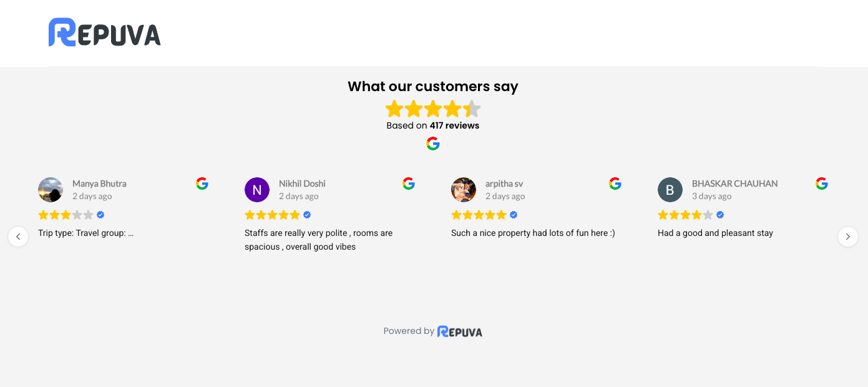Open arpitha sv's profile picture
This screenshot has height=387, width=868.
coord(464,190)
